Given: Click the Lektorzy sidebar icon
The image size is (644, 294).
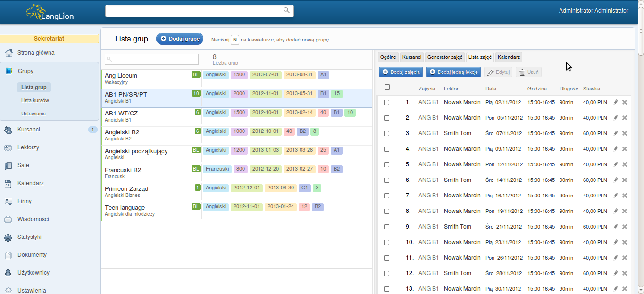Looking at the screenshot, I should point(8,147).
